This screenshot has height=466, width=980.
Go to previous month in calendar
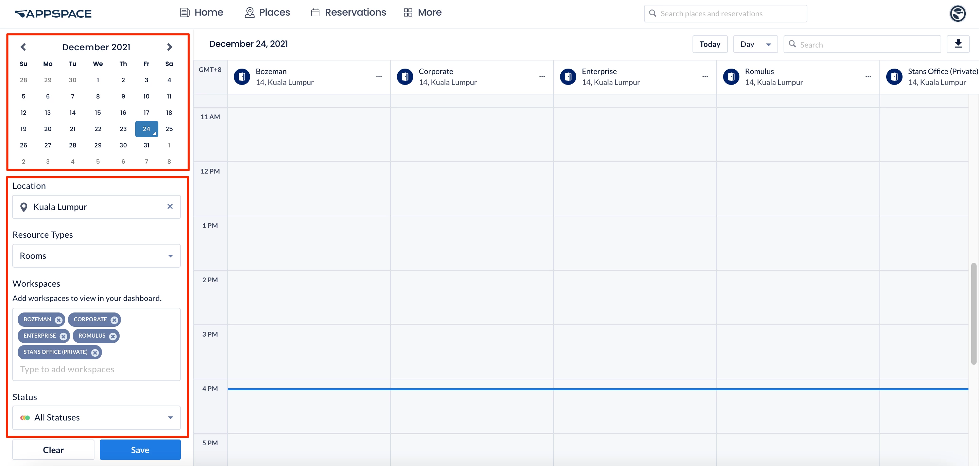pyautogui.click(x=23, y=47)
